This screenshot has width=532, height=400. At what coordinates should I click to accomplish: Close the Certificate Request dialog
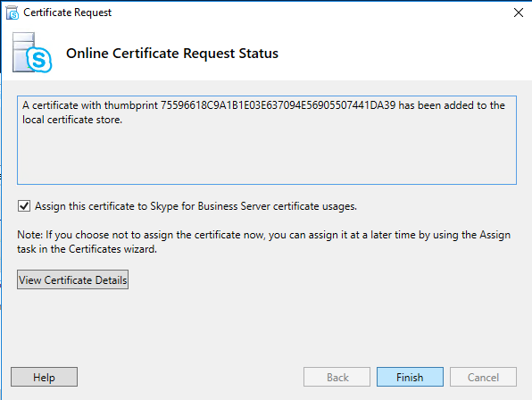click(x=518, y=12)
